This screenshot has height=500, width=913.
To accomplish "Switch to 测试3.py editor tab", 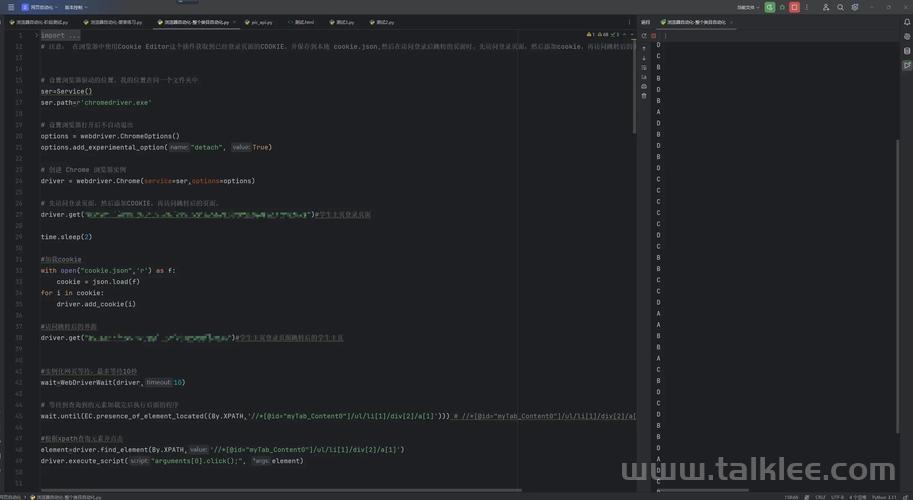I will pyautogui.click(x=342, y=22).
